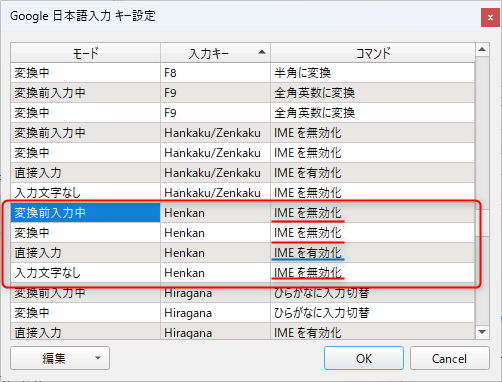Screen dimensions: 502x382
Task: Select 変換中 mode in Hiragana row
Action: click(86, 313)
